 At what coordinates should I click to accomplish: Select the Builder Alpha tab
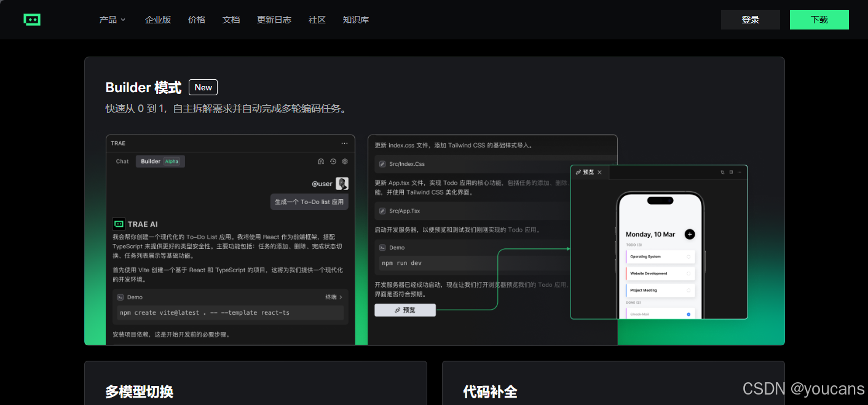click(160, 162)
